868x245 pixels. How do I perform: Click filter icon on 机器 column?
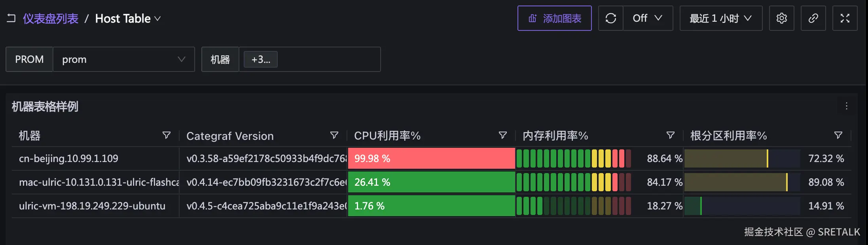pyautogui.click(x=167, y=136)
